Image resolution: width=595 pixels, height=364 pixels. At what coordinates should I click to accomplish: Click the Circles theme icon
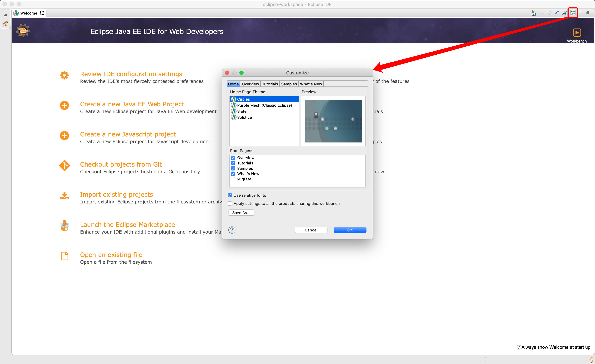pyautogui.click(x=233, y=99)
